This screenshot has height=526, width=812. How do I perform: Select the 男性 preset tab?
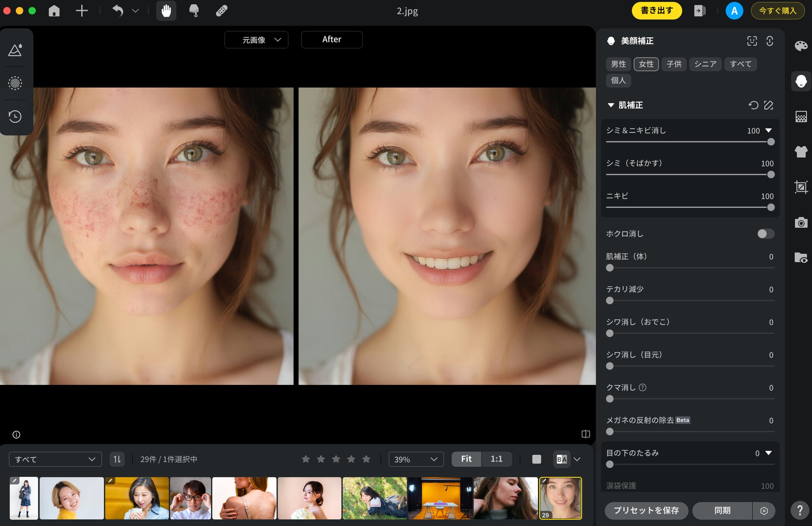coord(618,64)
